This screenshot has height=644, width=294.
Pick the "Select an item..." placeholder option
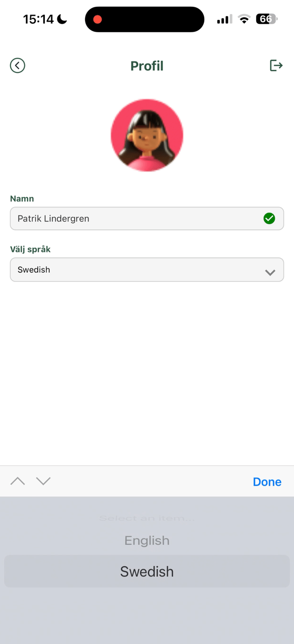[x=147, y=518]
